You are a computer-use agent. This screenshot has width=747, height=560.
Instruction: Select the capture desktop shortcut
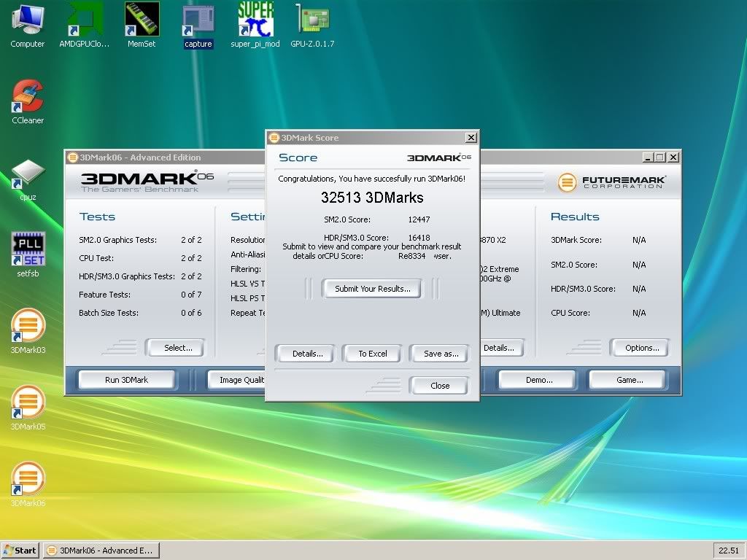(x=198, y=24)
